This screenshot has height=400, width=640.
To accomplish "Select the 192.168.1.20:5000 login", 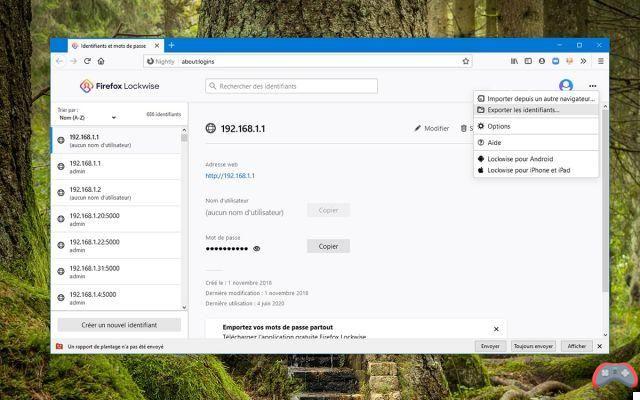I will pos(117,219).
